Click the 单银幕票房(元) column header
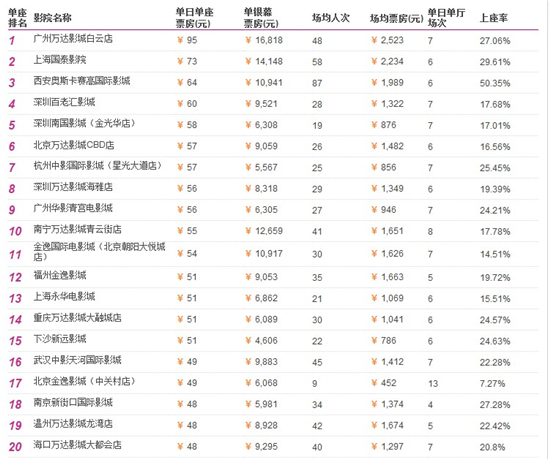Viewport: 550px width, 459px height. click(x=261, y=18)
